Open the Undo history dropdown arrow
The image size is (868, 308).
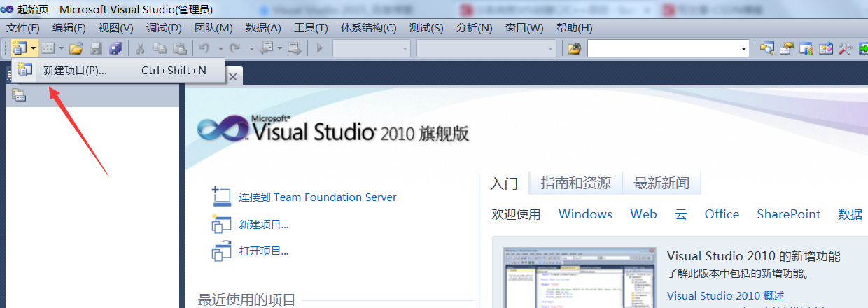pos(220,48)
